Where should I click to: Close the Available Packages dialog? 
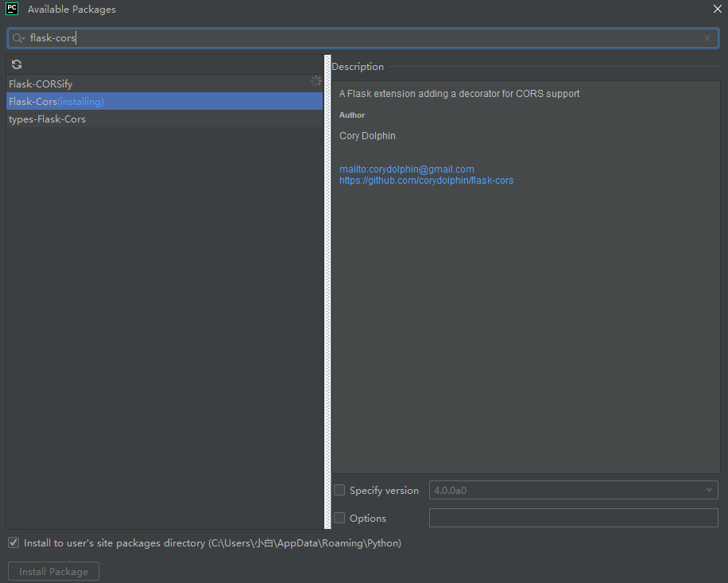pyautogui.click(x=717, y=9)
